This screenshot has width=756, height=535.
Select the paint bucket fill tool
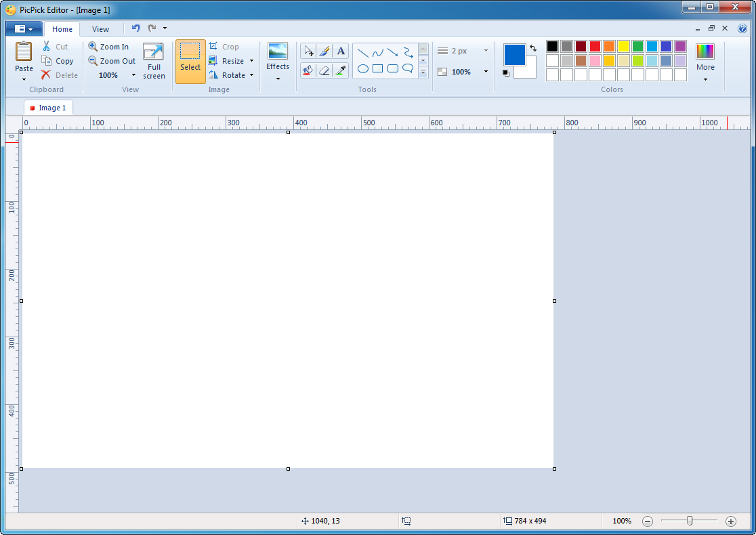click(308, 70)
